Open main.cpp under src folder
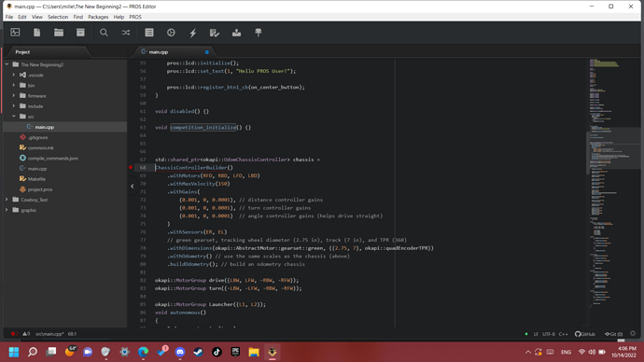The width and height of the screenshot is (644, 362). click(45, 127)
